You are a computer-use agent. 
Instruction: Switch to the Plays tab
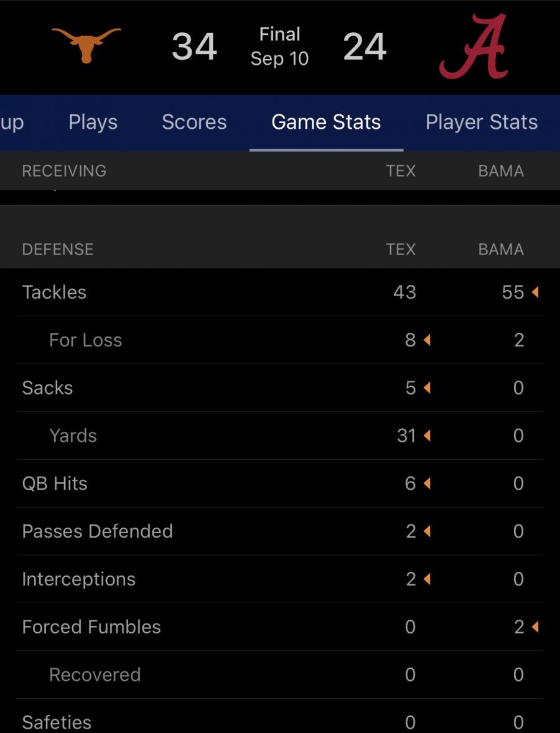pyautogui.click(x=93, y=123)
